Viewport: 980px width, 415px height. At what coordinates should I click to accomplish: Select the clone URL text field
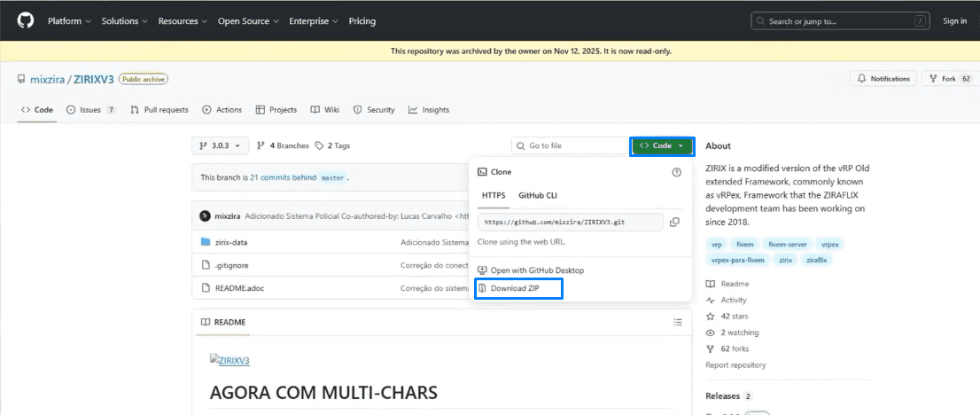click(x=571, y=223)
